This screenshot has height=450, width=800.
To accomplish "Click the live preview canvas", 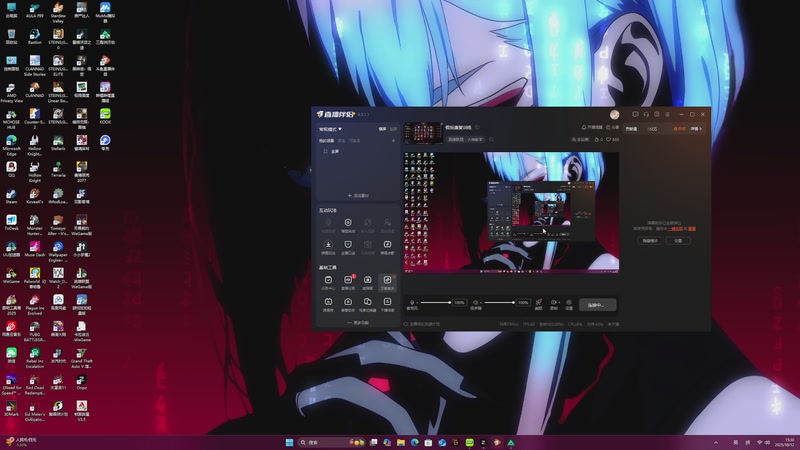I will (511, 212).
